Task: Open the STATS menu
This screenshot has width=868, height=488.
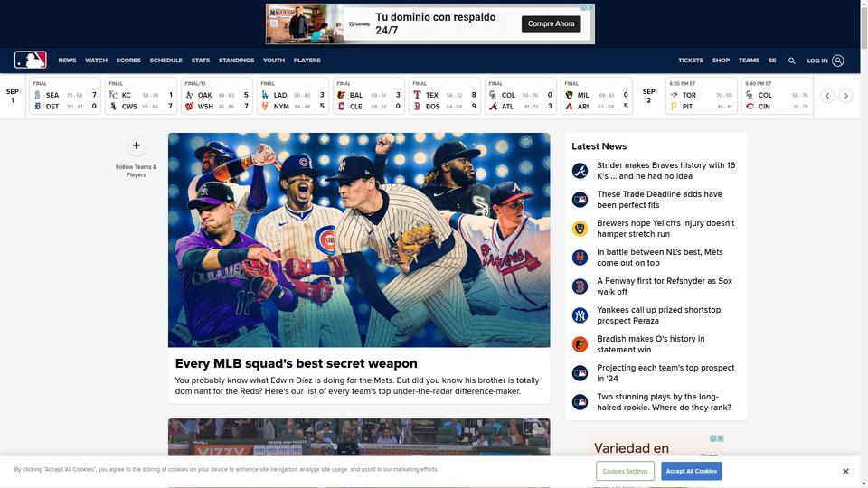Action: tap(201, 61)
